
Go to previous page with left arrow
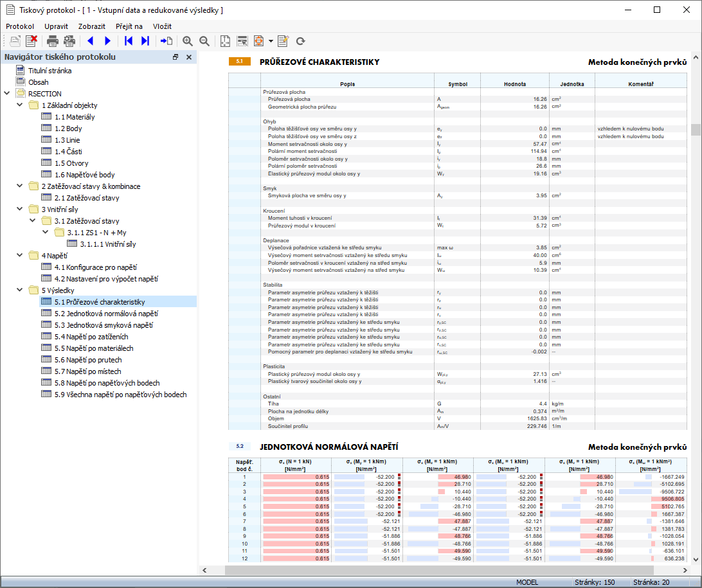90,41
